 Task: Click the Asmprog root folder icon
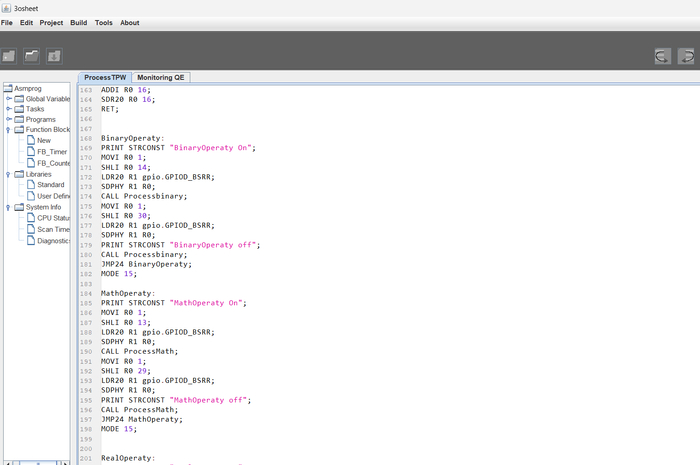point(8,88)
